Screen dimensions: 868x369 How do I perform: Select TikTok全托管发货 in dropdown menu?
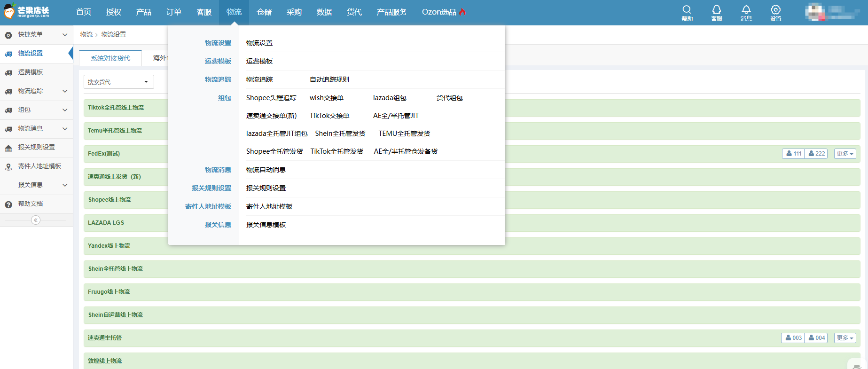[x=336, y=151]
